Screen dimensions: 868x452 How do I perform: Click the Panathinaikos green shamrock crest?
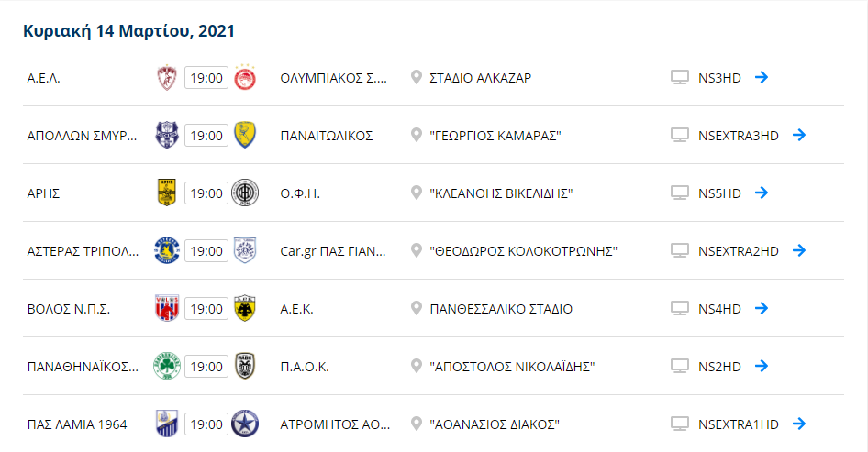coord(167,366)
